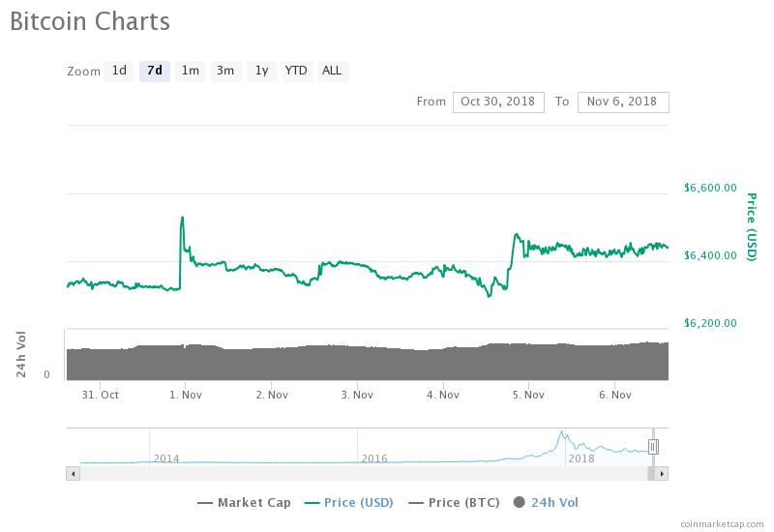Click the To date field Nov 6, 2018
The height and width of the screenshot is (532, 774).
tap(623, 103)
